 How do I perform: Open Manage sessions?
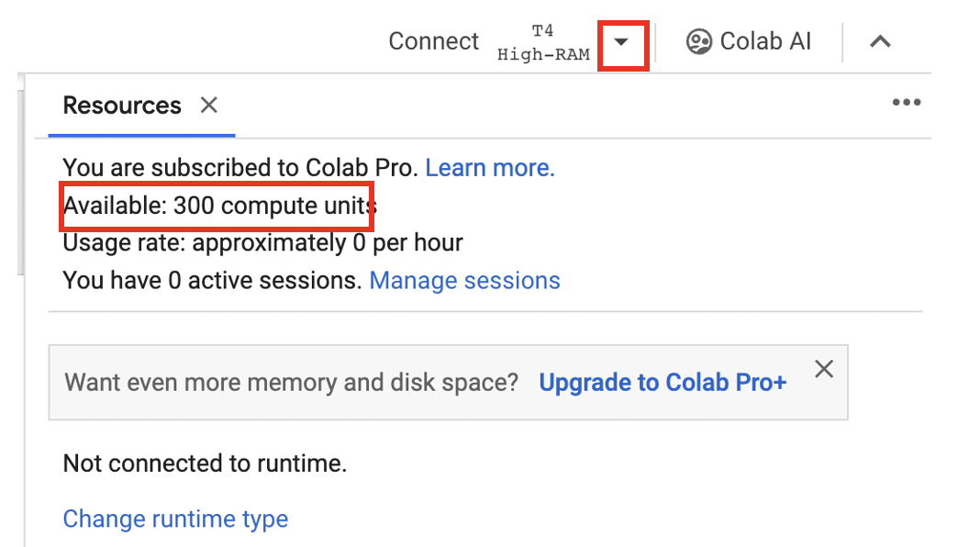point(464,280)
